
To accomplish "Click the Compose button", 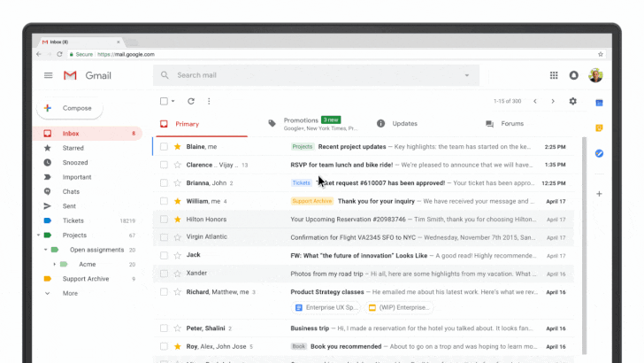I will [69, 108].
